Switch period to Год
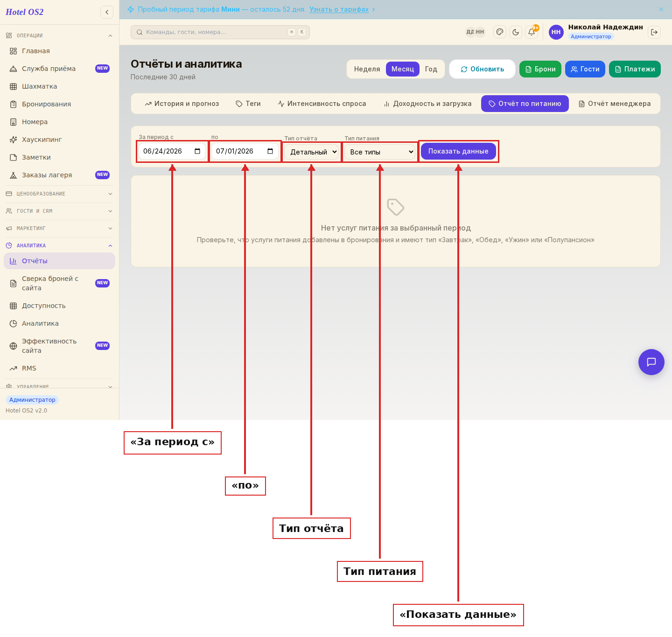Image resolution: width=672 pixels, height=637 pixels. tap(431, 69)
